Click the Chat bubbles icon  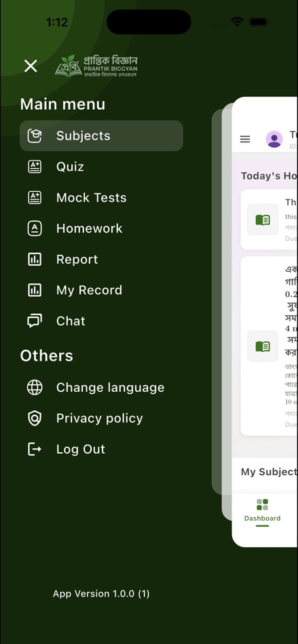click(35, 321)
